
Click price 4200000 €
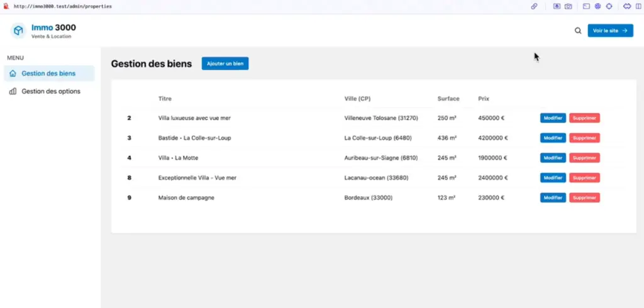[493, 138]
